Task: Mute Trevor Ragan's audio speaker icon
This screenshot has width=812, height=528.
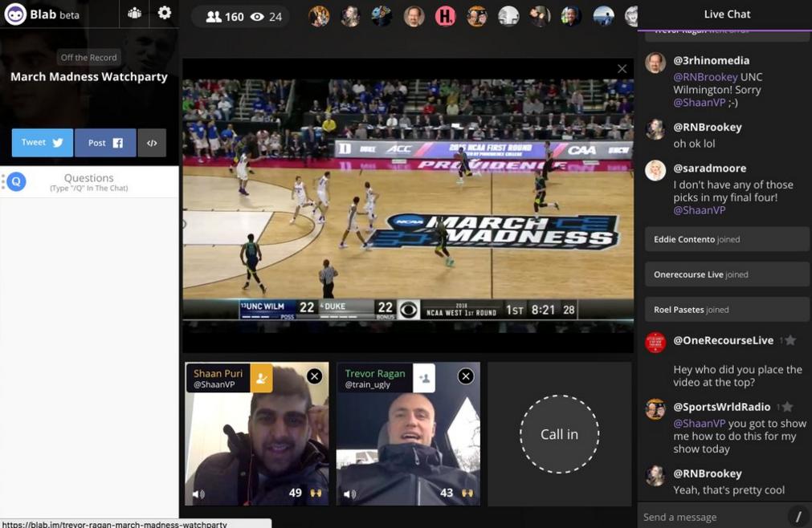Action: point(349,493)
